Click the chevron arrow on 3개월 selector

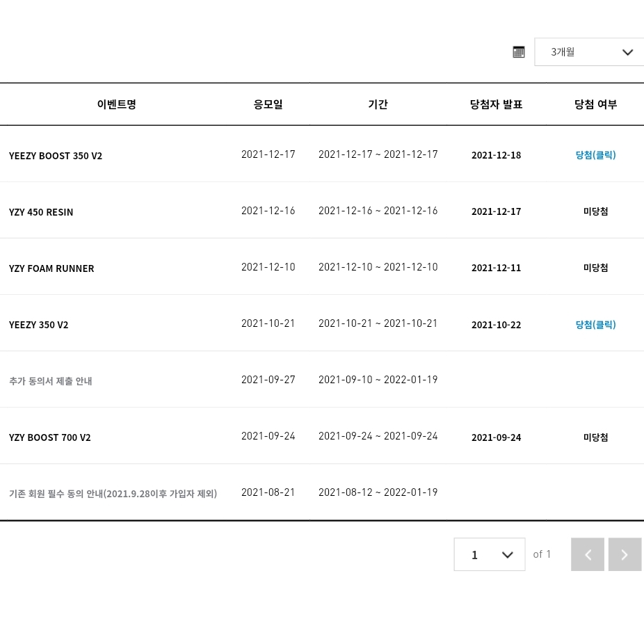(x=627, y=52)
